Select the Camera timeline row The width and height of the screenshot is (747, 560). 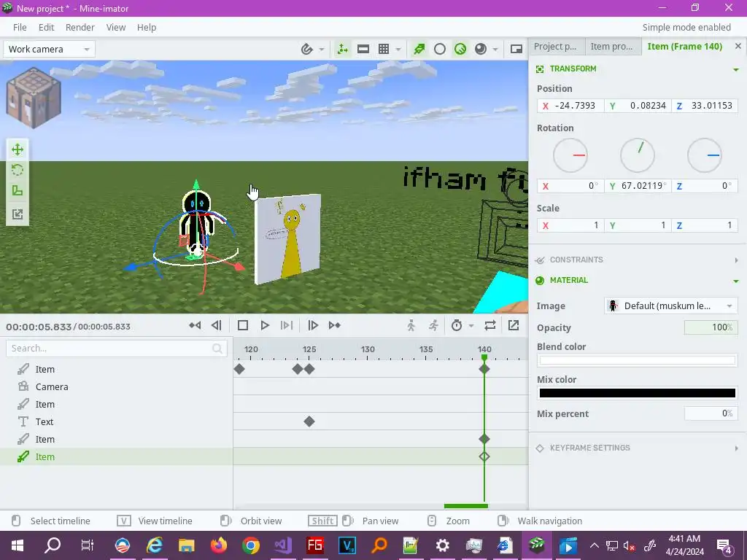116,386
